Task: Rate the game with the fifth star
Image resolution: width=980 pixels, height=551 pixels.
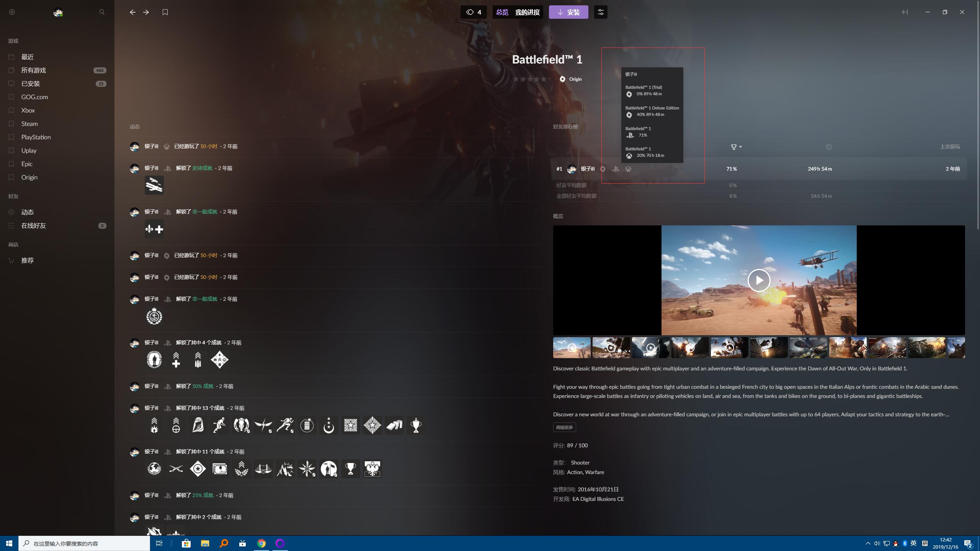Action: click(x=544, y=79)
